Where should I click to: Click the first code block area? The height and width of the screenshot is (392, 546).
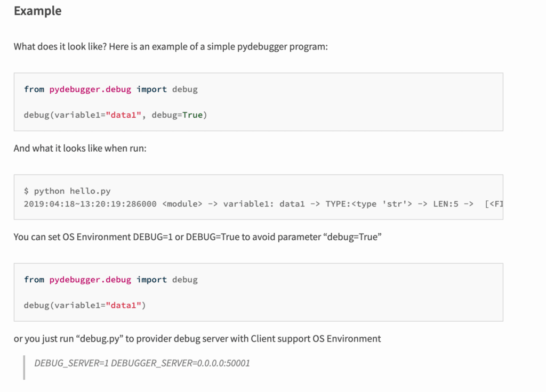(x=259, y=101)
